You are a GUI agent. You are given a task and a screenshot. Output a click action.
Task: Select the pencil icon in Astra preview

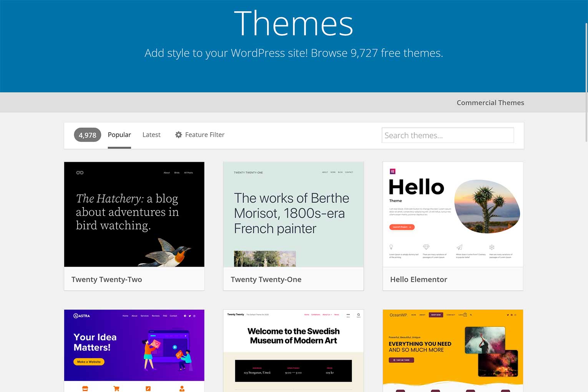(x=148, y=389)
